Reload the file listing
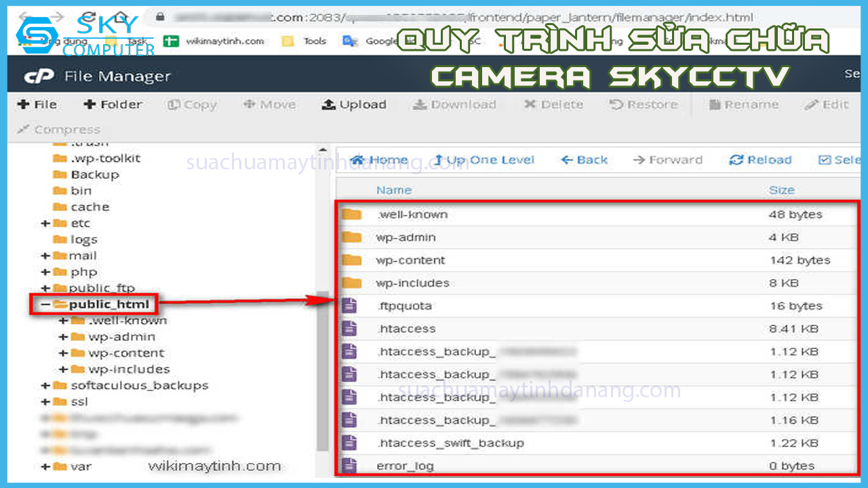868x488 pixels. [760, 160]
